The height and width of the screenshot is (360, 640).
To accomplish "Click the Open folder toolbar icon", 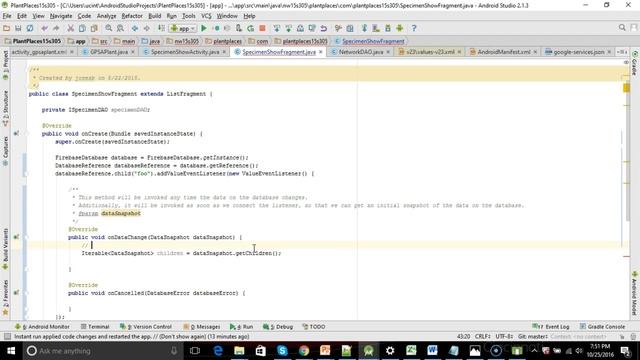I will click(6, 28).
